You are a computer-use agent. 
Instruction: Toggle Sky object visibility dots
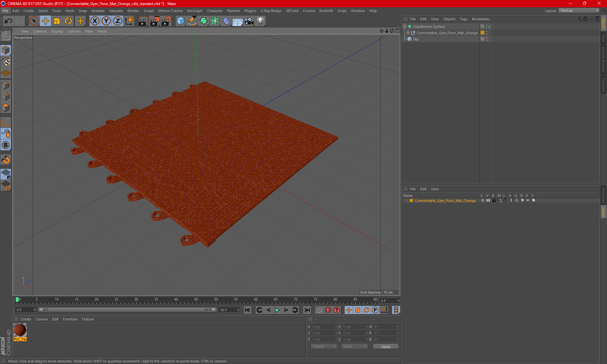click(487, 39)
